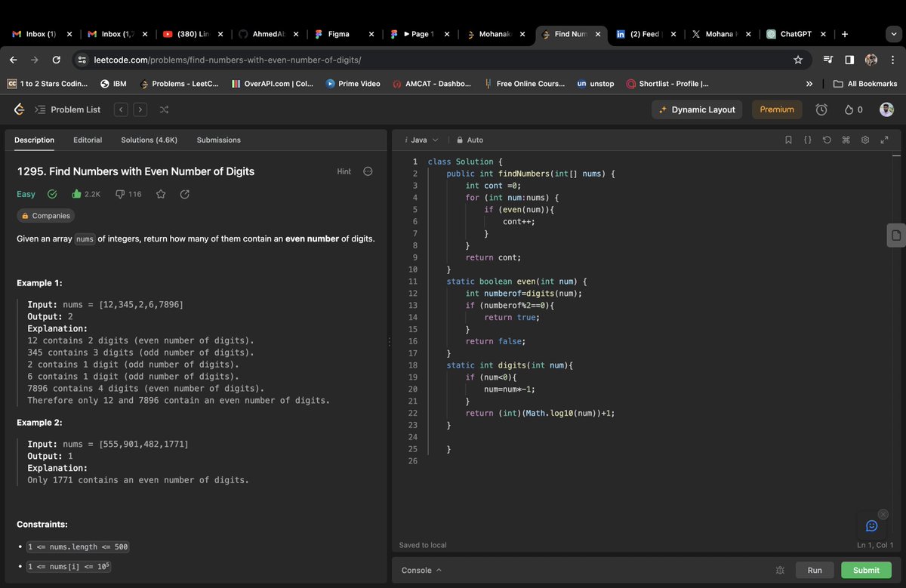Open editor keyboard shortcuts icon
Image resolution: width=906 pixels, height=588 pixels.
coord(846,140)
